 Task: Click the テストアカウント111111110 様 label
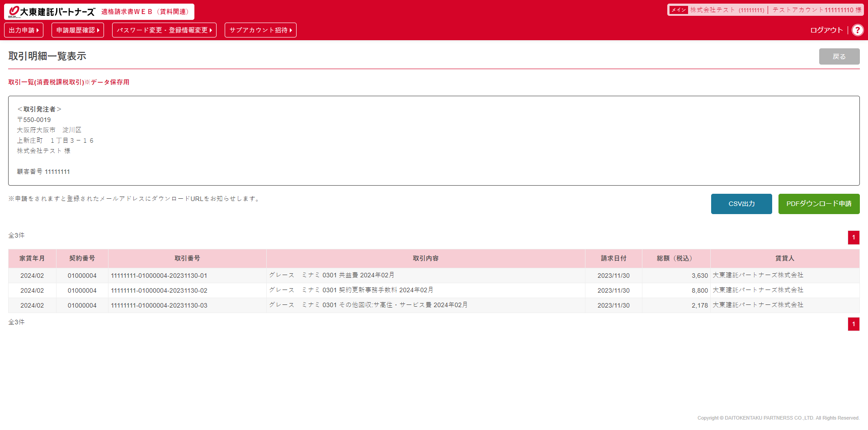click(817, 10)
